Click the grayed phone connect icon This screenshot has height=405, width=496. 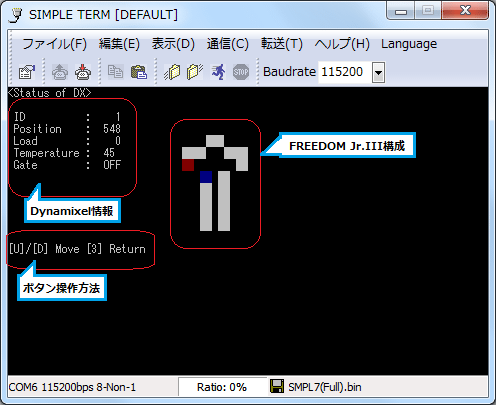(60, 72)
